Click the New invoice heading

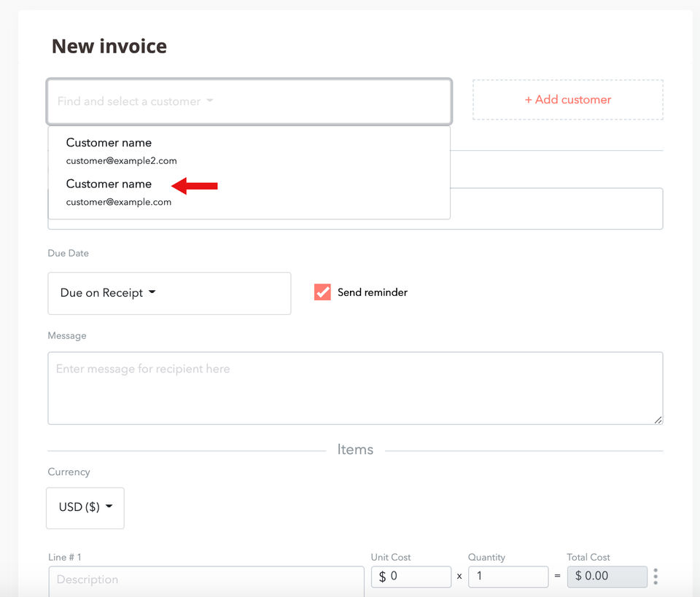[109, 47]
